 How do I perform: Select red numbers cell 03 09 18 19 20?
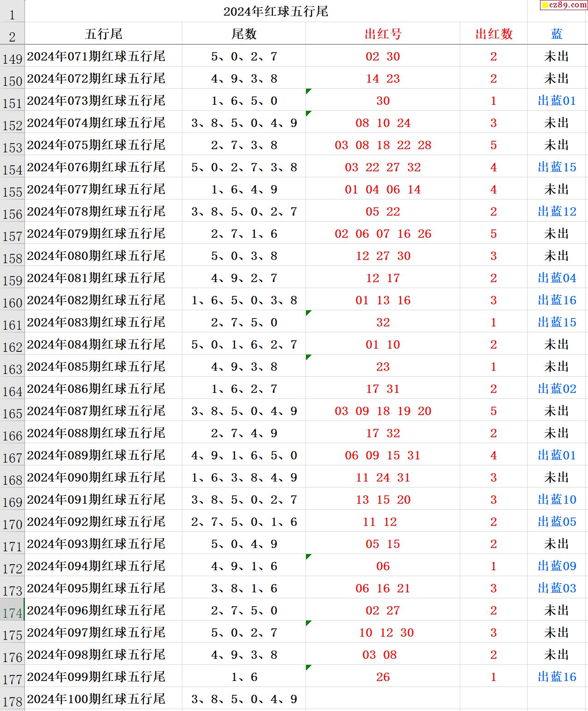tap(383, 410)
